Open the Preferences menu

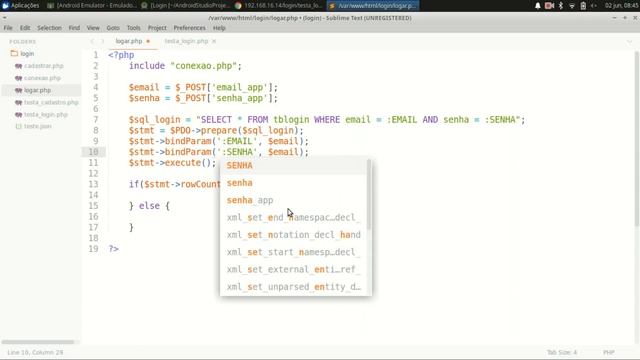189,28
